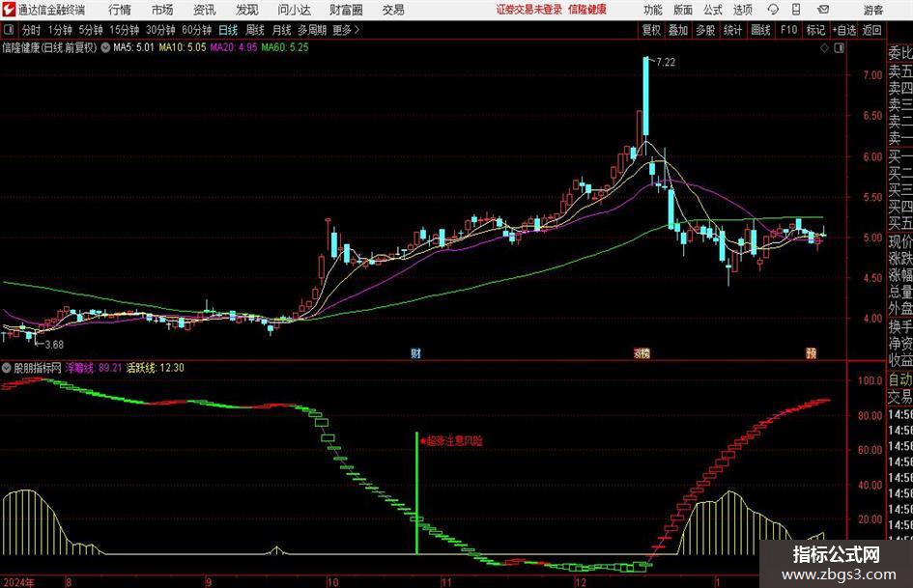The width and height of the screenshot is (913, 588).
Task: Expand the indicator dropdown next to 股朋指标网
Action: click(7, 368)
